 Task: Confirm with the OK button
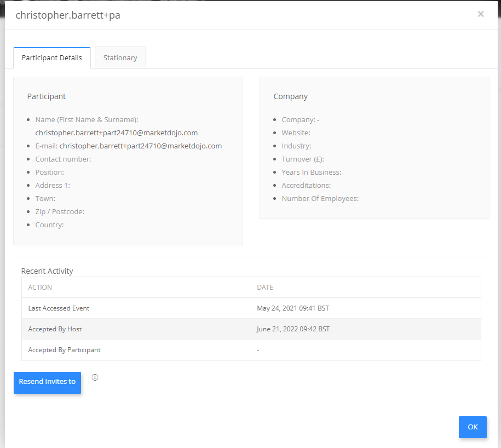pos(473,427)
